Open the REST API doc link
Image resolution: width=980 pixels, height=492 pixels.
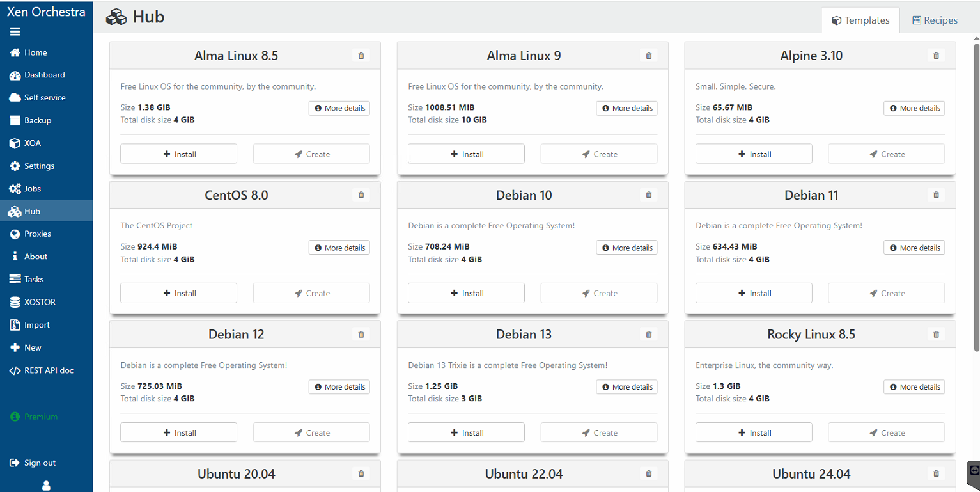[x=49, y=370]
